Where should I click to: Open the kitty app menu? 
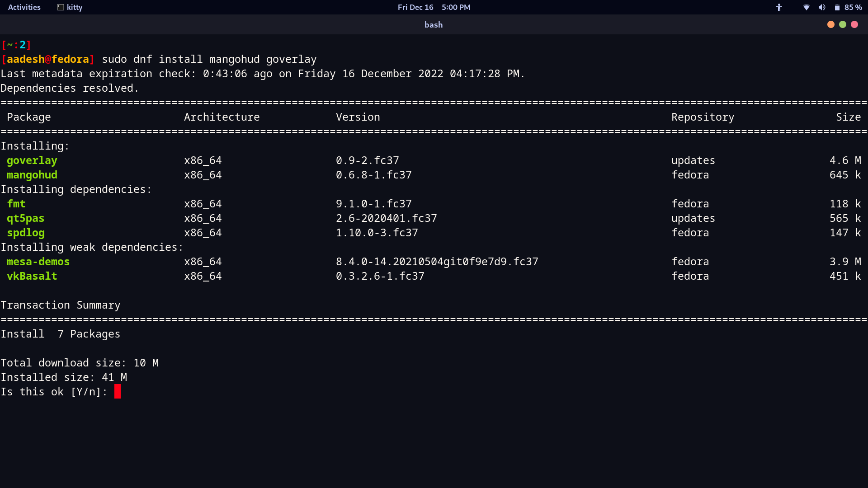[70, 7]
